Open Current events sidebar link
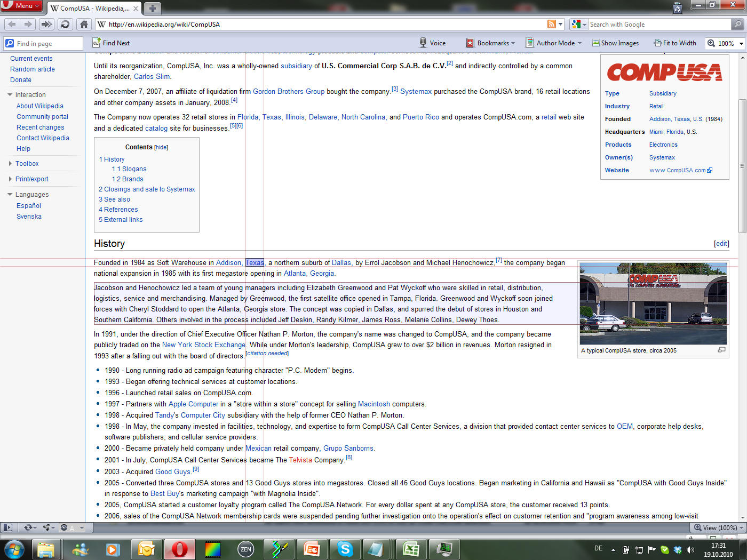Viewport: 747px width, 560px height. [x=31, y=59]
